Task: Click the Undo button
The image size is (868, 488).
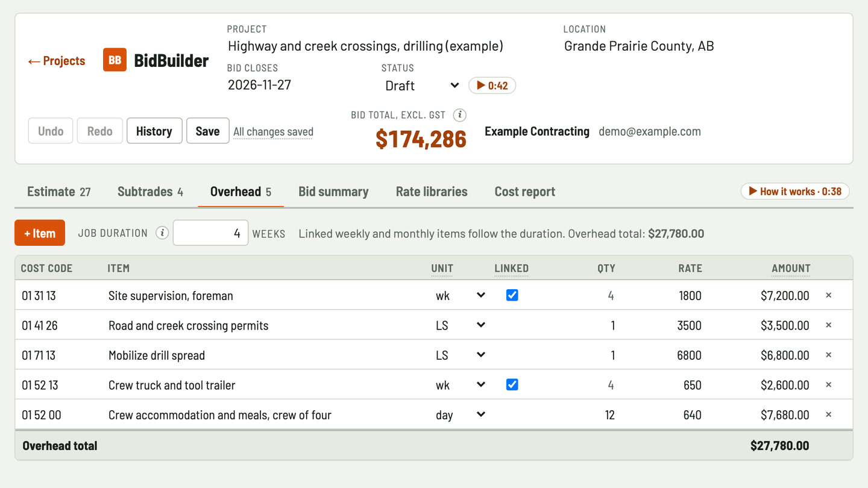Action: point(51,131)
